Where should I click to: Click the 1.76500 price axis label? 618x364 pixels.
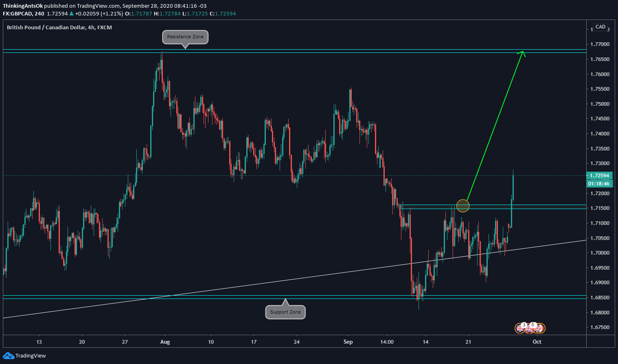pyautogui.click(x=600, y=59)
